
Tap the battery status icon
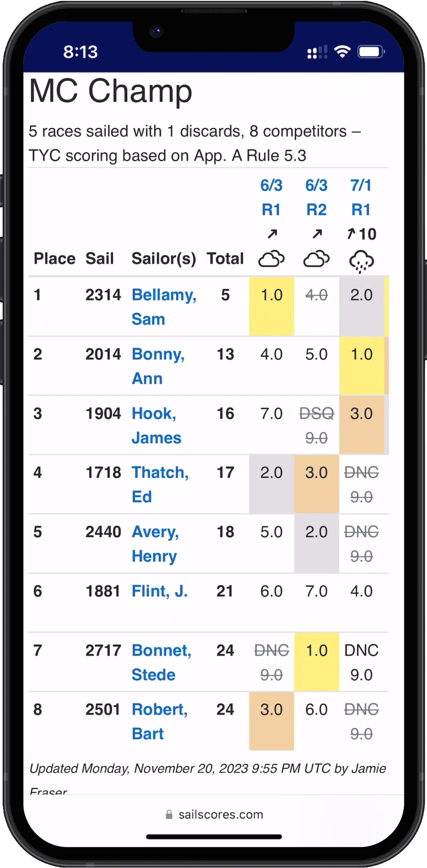click(x=371, y=52)
